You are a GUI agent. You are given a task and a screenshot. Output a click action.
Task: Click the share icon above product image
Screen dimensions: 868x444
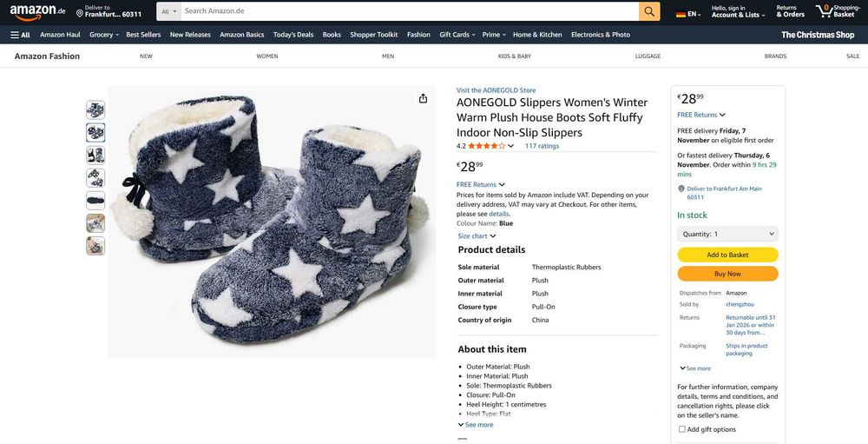click(x=423, y=98)
